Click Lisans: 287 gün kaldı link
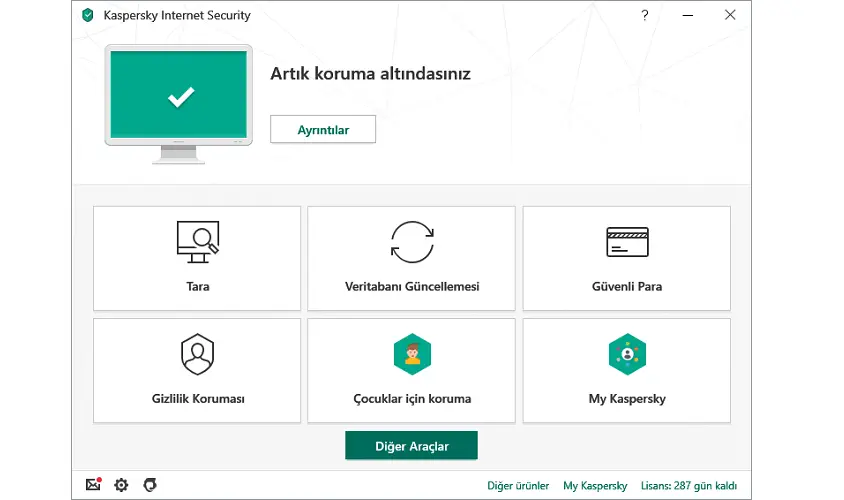The height and width of the screenshot is (500, 844). [688, 485]
